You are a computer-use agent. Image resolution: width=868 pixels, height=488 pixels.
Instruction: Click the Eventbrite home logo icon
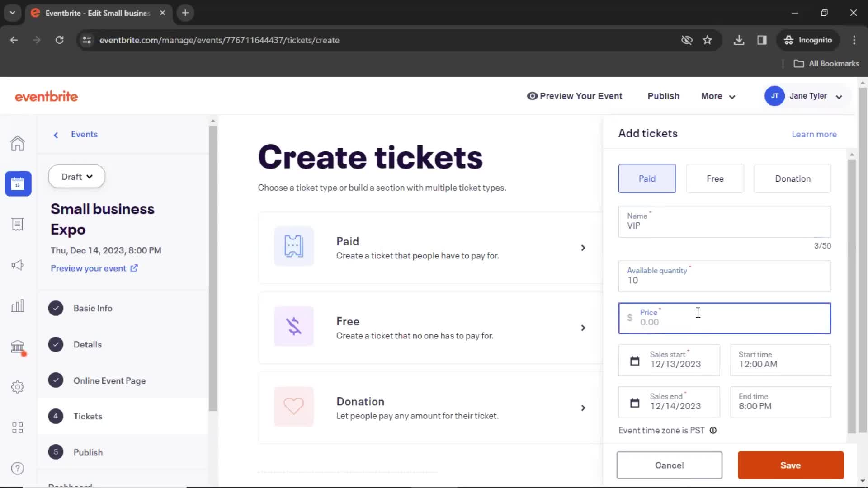click(46, 97)
